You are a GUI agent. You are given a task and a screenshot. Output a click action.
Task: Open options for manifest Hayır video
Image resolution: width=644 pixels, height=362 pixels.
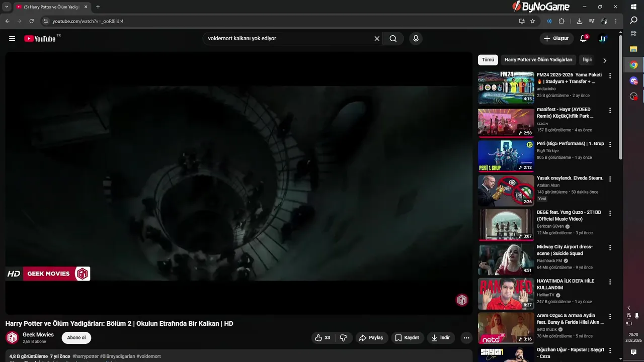pyautogui.click(x=610, y=110)
